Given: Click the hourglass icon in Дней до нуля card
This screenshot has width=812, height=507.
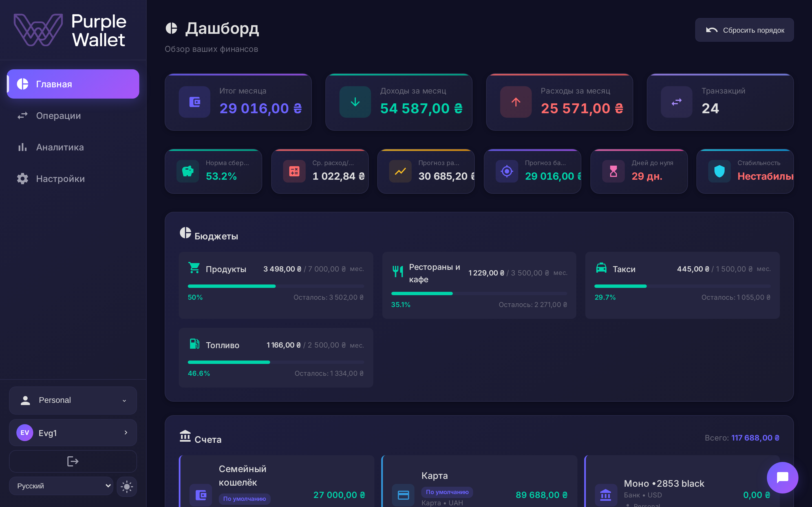Looking at the screenshot, I should click(613, 171).
